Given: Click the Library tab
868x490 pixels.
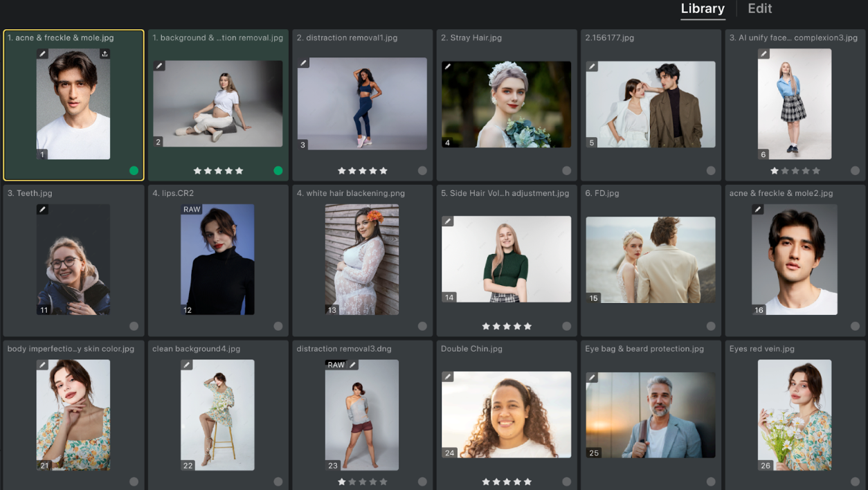Looking at the screenshot, I should tap(703, 9).
